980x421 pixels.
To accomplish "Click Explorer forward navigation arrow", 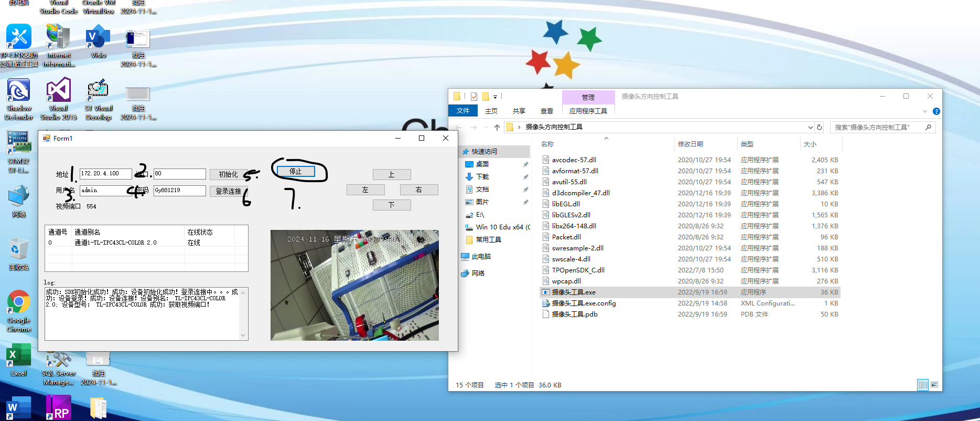I will coord(474,128).
